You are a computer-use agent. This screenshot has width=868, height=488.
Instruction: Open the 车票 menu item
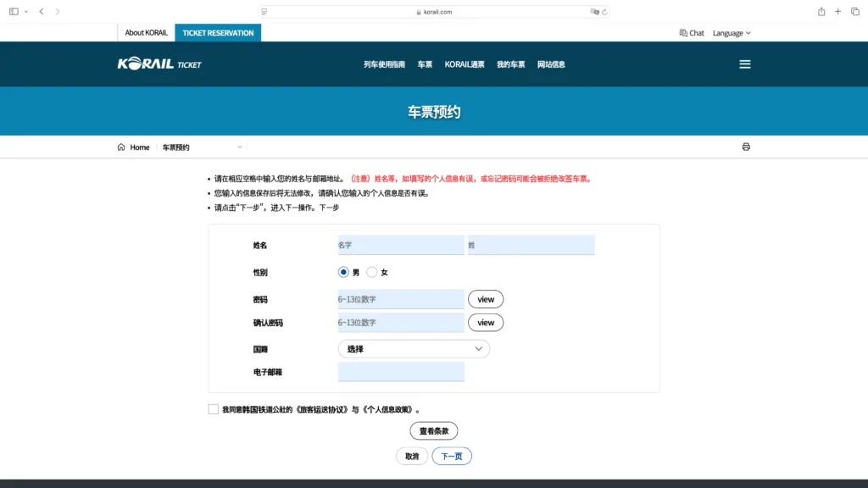(425, 64)
